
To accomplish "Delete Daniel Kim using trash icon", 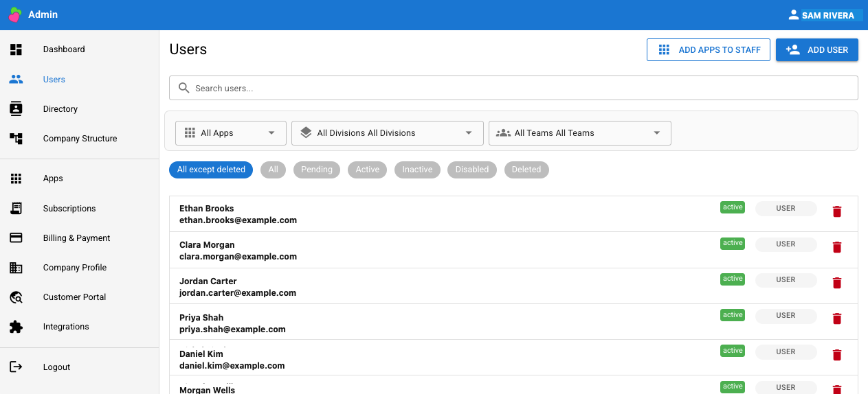I will [x=836, y=355].
